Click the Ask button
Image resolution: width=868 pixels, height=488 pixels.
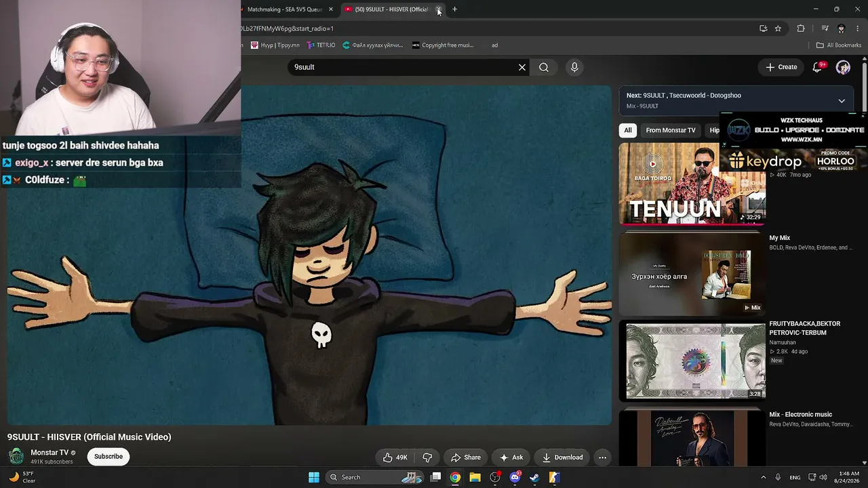(x=511, y=457)
